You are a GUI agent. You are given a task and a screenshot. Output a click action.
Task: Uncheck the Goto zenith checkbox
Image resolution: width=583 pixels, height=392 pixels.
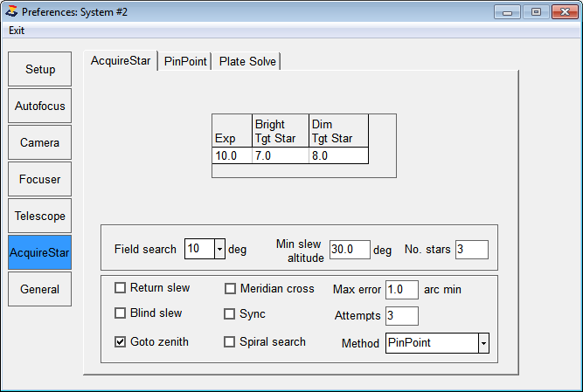[120, 341]
